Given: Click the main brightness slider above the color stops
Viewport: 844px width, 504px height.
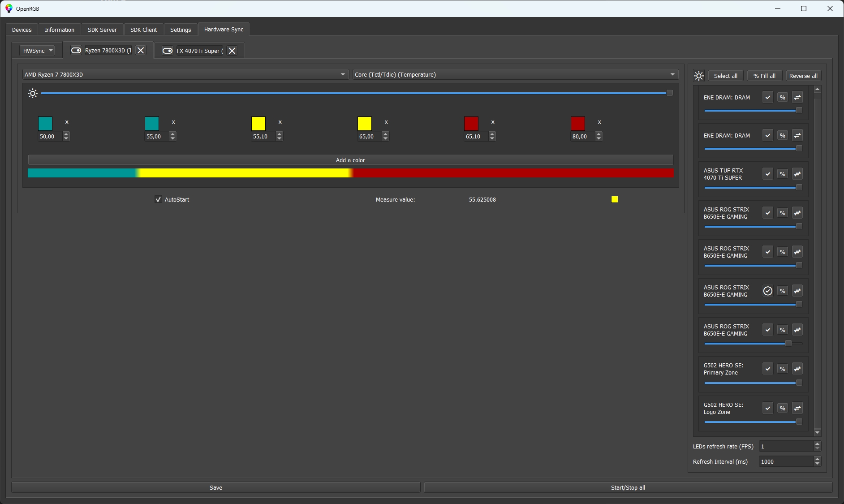Looking at the screenshot, I should [357, 93].
